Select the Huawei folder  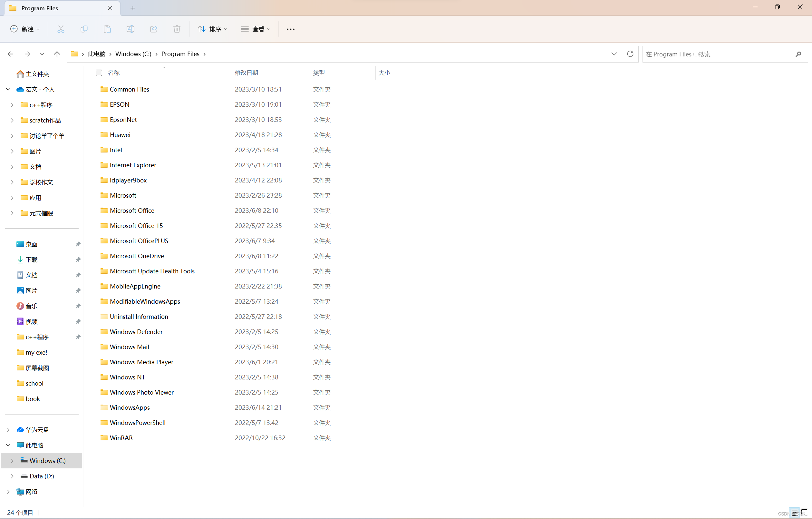pos(120,135)
